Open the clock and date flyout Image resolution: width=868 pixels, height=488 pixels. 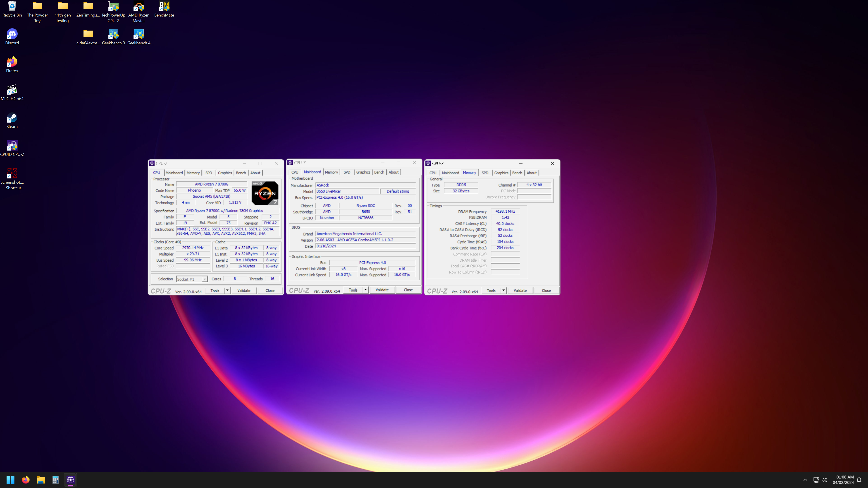pos(843,480)
